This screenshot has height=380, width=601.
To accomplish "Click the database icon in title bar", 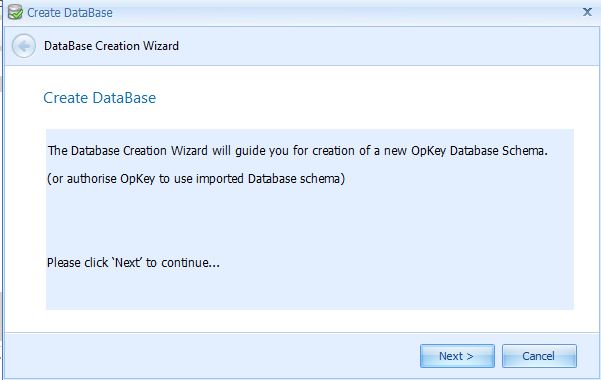I will point(15,12).
